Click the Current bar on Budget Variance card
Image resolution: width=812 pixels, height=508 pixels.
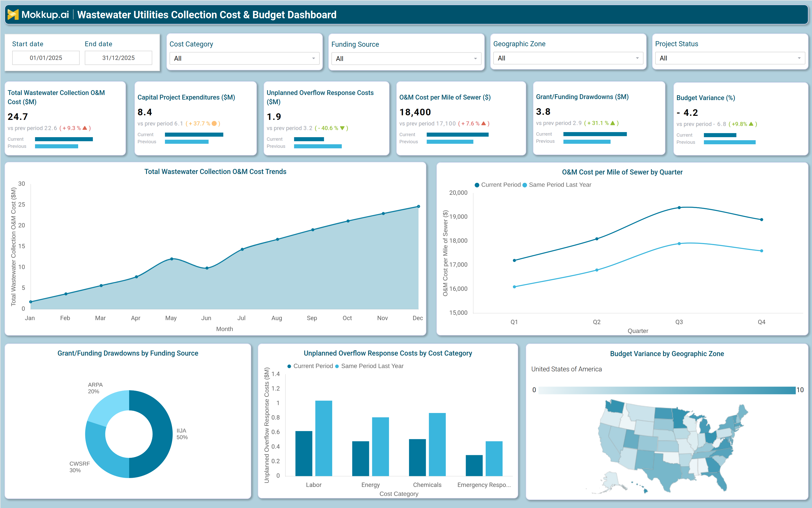pyautogui.click(x=720, y=135)
